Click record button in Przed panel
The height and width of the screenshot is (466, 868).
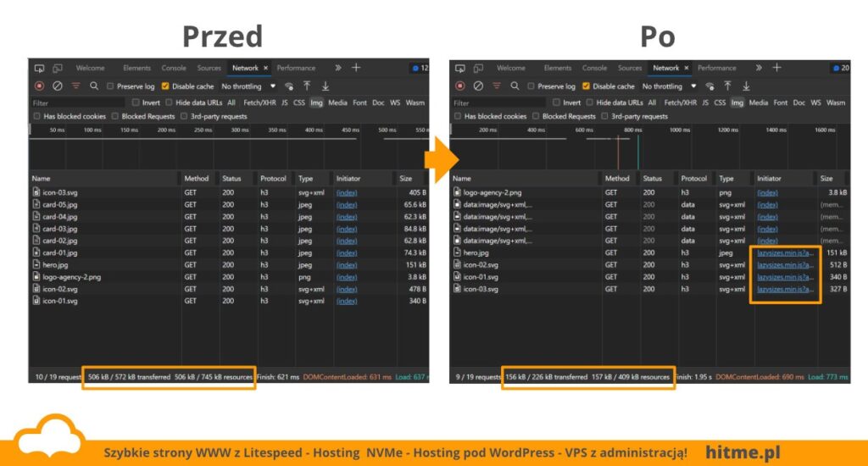tap(39, 86)
